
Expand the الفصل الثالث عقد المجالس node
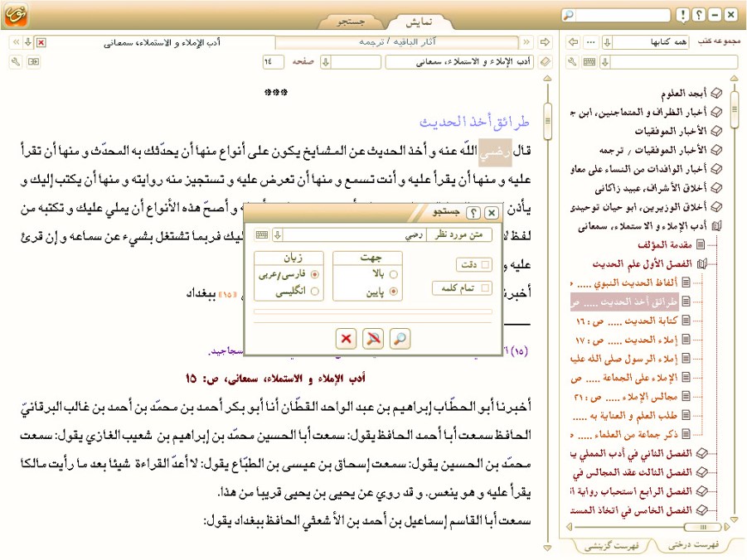tap(701, 472)
